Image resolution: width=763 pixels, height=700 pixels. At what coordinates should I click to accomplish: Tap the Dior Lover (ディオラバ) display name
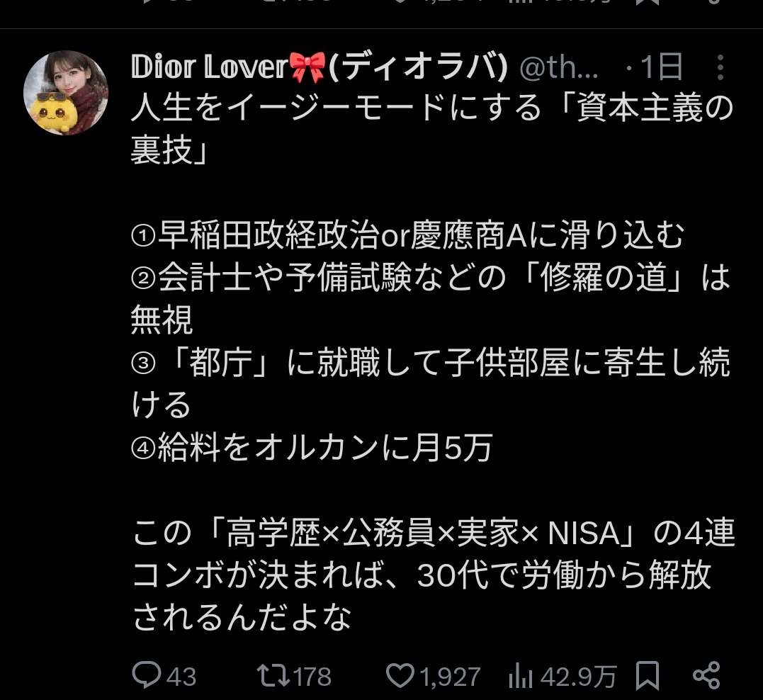pyautogui.click(x=320, y=67)
